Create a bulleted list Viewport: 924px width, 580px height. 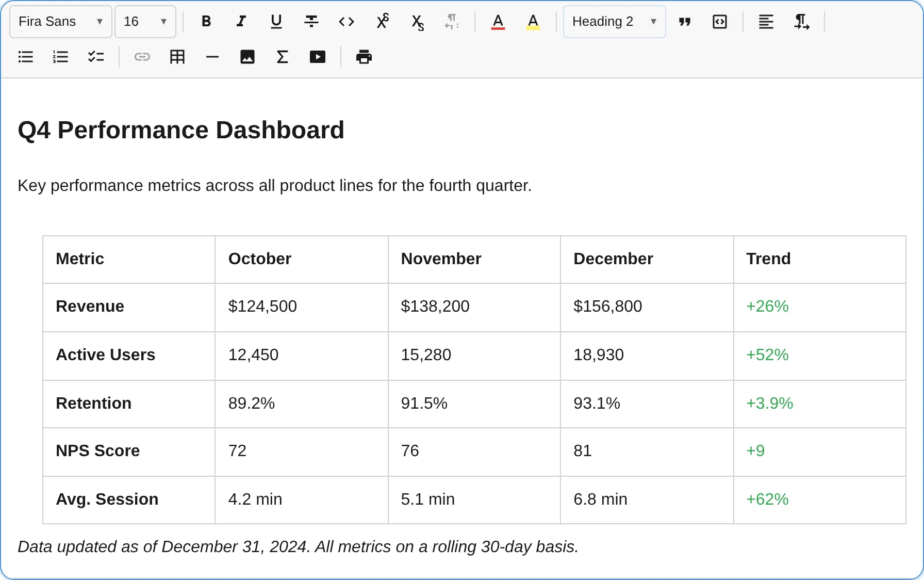[26, 57]
